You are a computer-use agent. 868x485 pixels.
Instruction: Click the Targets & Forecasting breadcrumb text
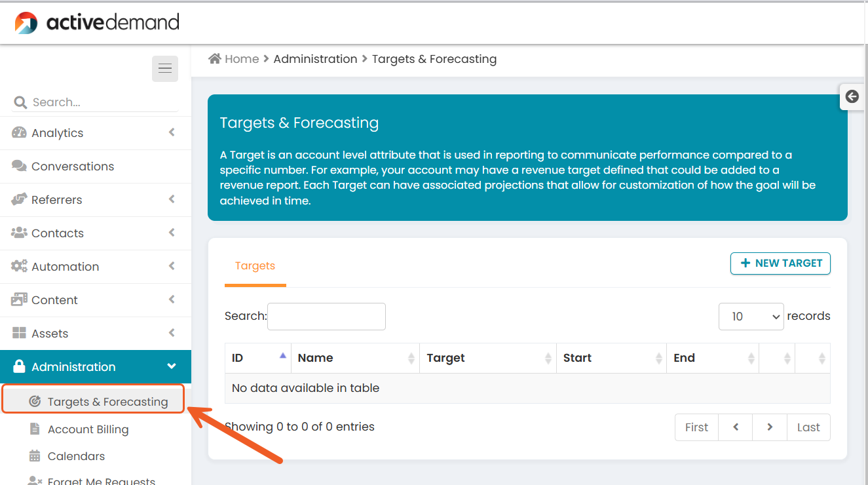434,59
